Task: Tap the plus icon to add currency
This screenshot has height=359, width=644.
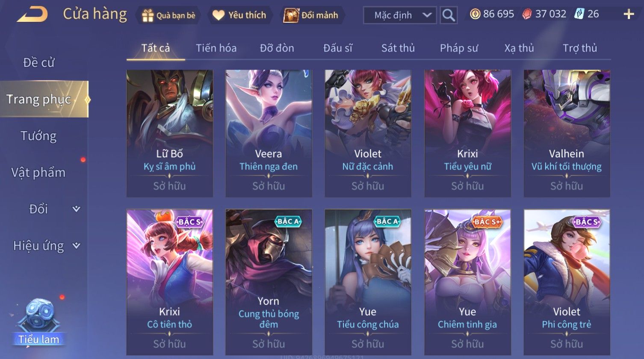Action: click(x=629, y=15)
